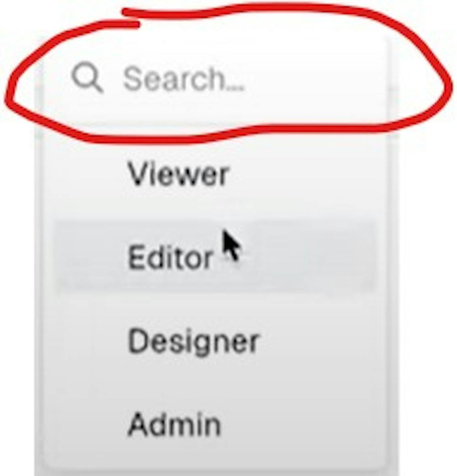457x476 pixels.
Task: Click the Search... placeholder text
Action: click(184, 79)
